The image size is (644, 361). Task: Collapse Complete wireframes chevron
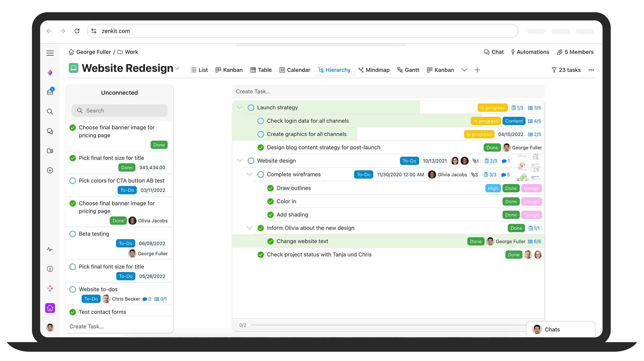pos(249,174)
